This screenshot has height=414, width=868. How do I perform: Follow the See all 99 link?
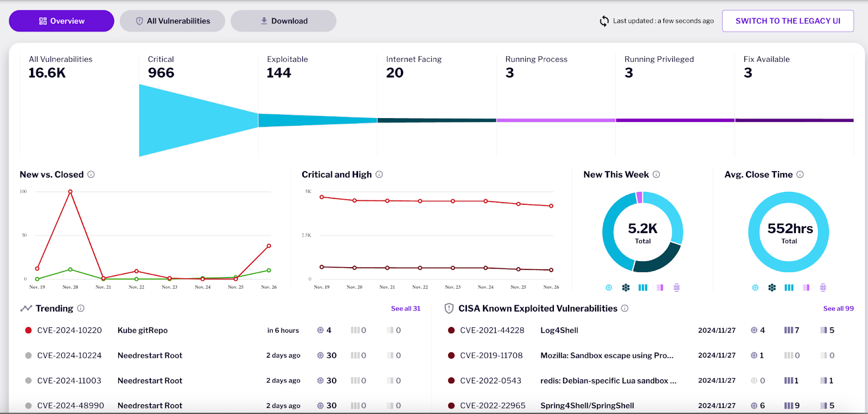[839, 308]
